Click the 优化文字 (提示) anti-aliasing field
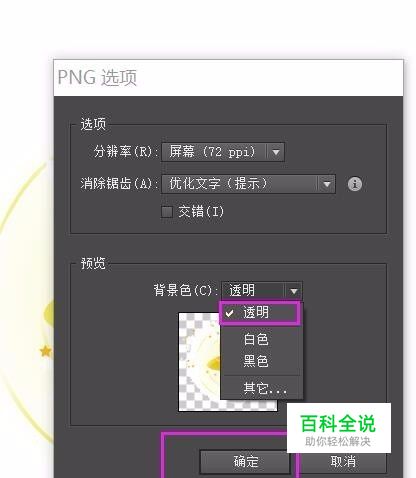This screenshot has width=416, height=478. point(239,184)
